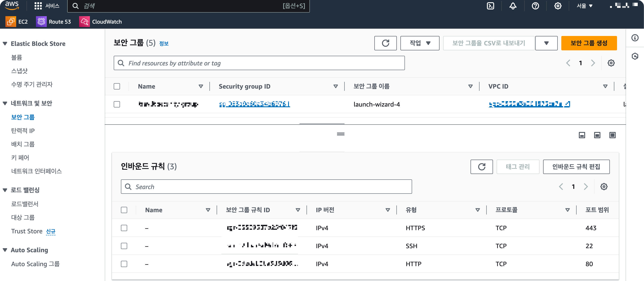Open the info panel icon

tap(635, 38)
